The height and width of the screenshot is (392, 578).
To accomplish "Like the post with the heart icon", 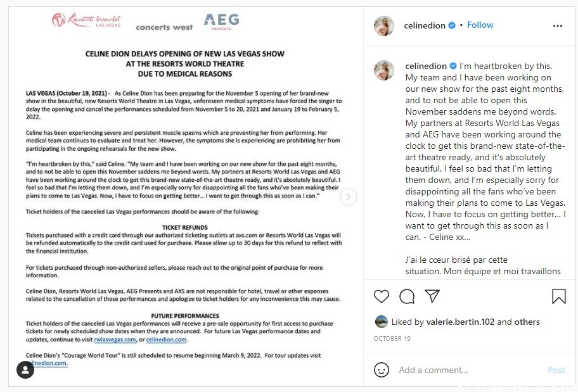I will tap(381, 296).
